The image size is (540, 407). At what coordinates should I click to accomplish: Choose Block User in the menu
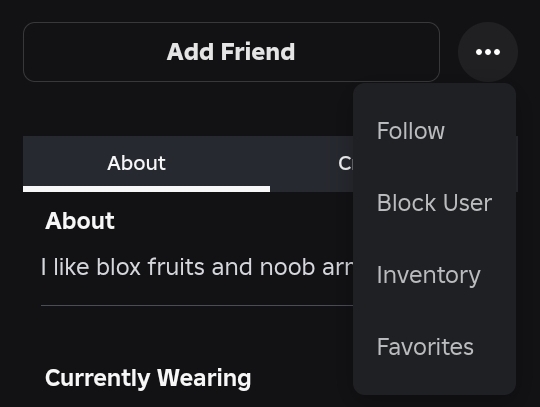(434, 203)
